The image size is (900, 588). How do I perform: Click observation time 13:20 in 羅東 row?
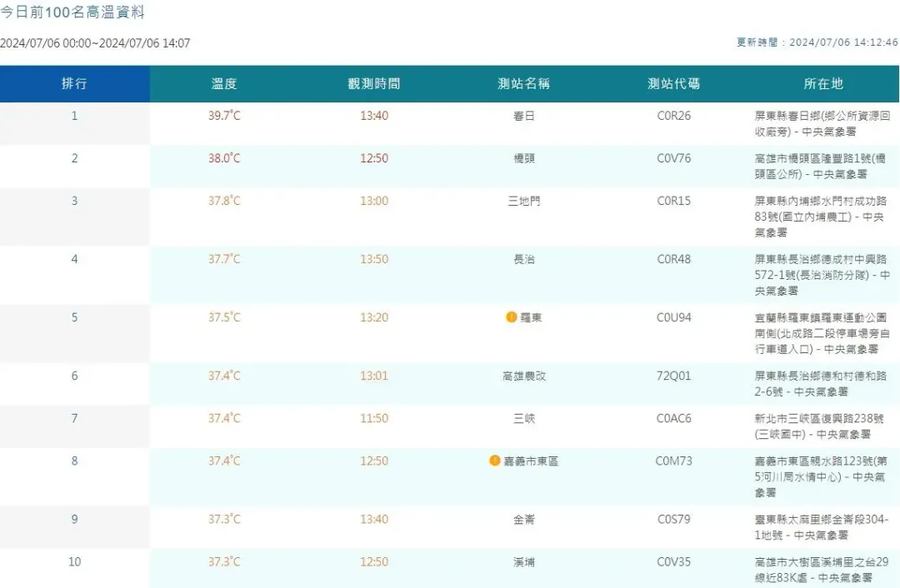click(374, 318)
